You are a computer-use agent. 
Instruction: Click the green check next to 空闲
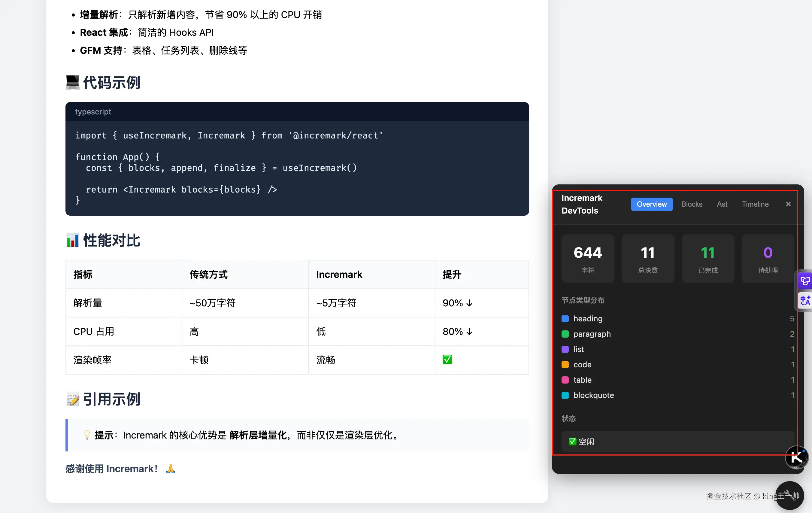(x=572, y=442)
